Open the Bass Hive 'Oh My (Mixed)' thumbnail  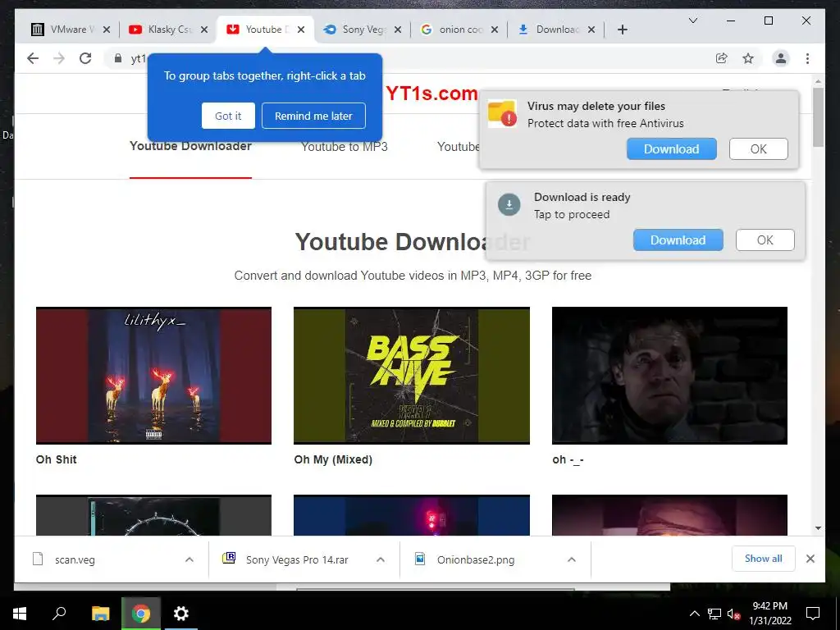(x=412, y=375)
